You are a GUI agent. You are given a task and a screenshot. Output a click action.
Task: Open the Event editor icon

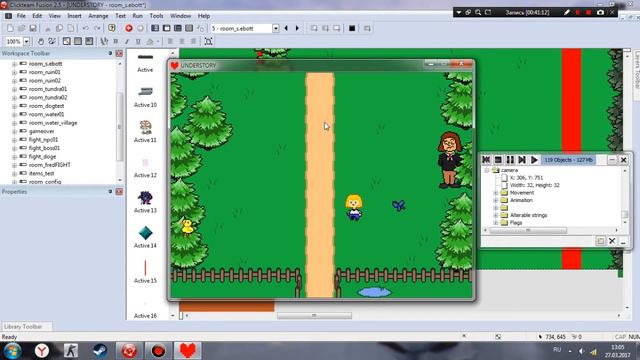[x=178, y=28]
